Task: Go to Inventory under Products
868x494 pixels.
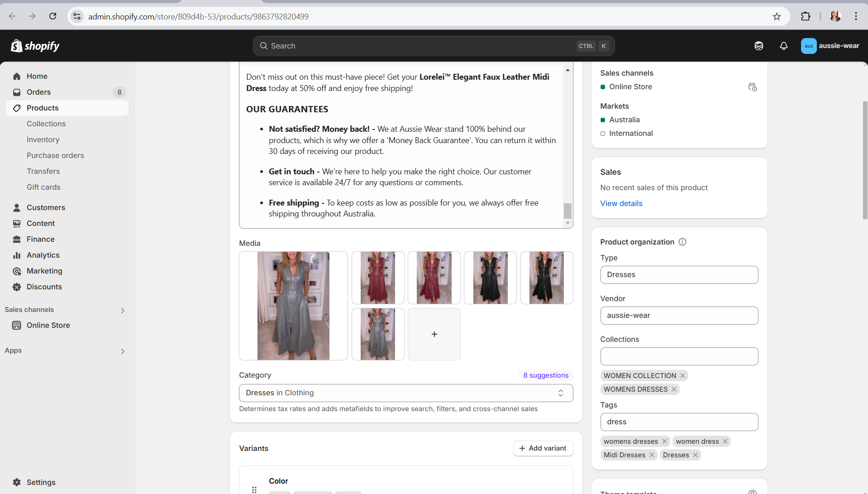Action: (43, 139)
